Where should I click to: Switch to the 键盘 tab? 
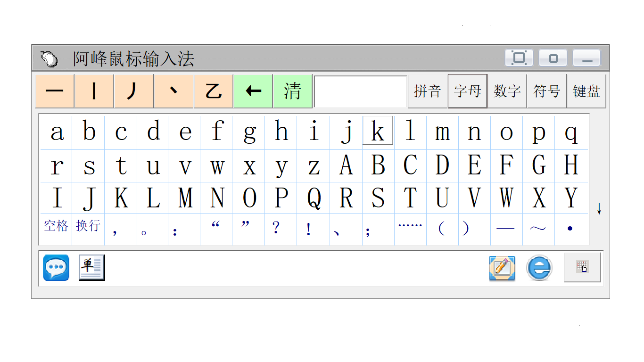coord(586,91)
